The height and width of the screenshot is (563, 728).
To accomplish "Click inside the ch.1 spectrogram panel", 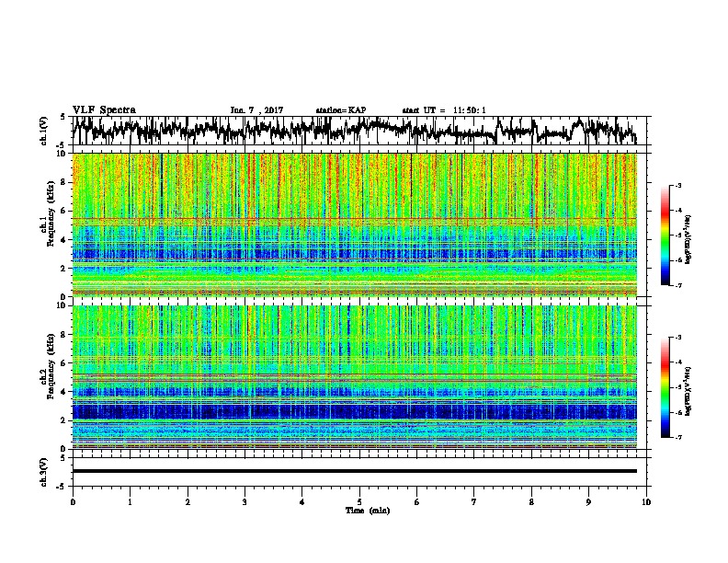I will click(355, 224).
